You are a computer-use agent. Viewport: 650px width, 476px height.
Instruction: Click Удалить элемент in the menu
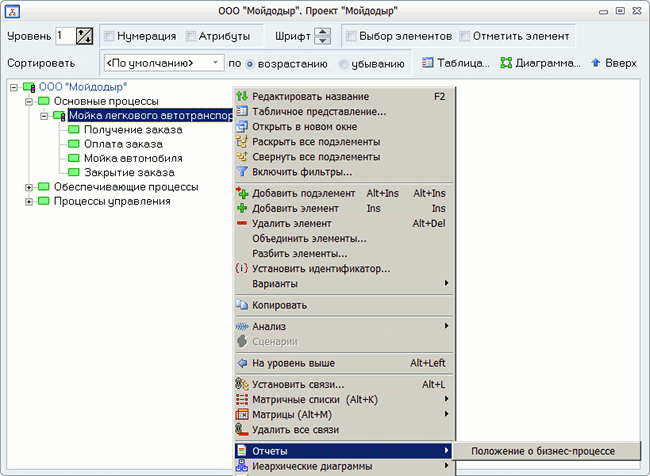[344, 223]
